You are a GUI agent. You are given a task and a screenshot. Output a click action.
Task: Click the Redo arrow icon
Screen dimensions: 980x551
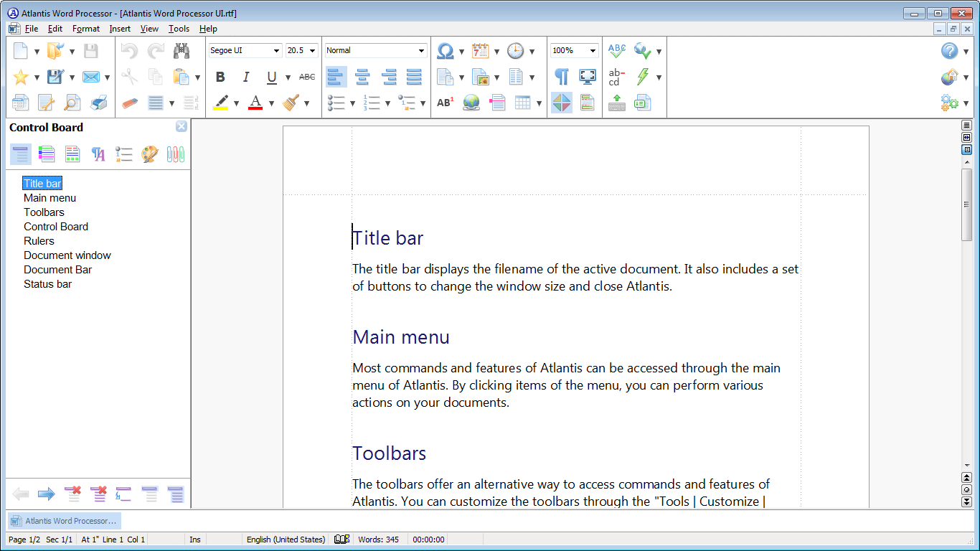click(156, 51)
